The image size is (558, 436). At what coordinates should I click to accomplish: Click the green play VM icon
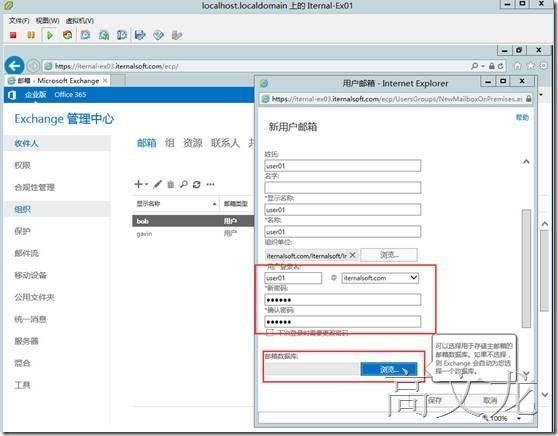(x=50, y=35)
